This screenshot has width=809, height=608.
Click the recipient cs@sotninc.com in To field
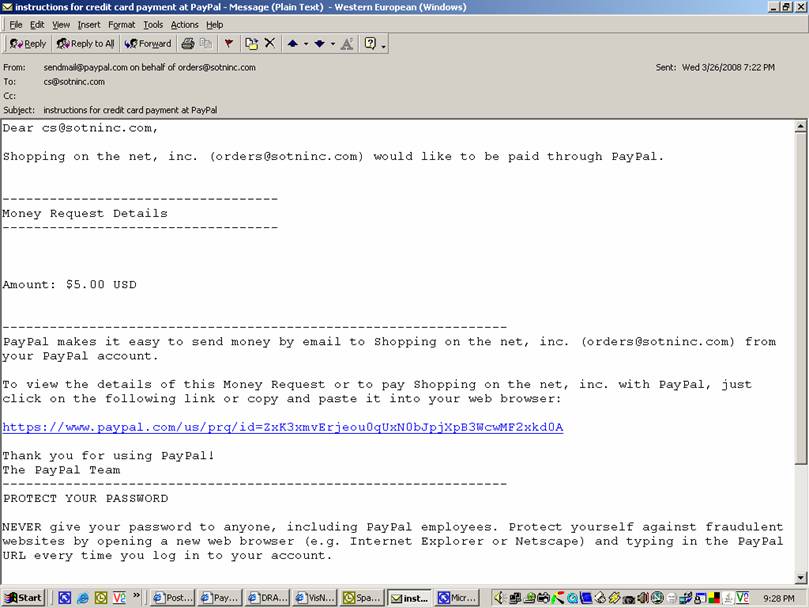click(74, 82)
